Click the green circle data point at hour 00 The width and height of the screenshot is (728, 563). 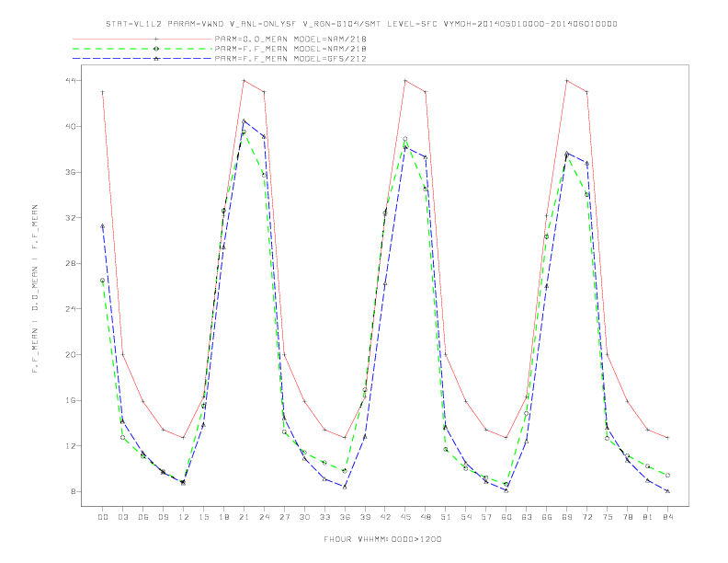(x=102, y=280)
